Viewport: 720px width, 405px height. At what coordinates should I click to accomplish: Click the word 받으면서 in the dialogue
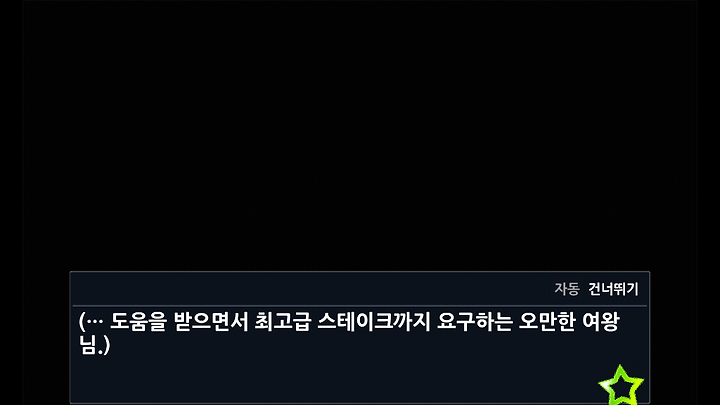[211, 321]
